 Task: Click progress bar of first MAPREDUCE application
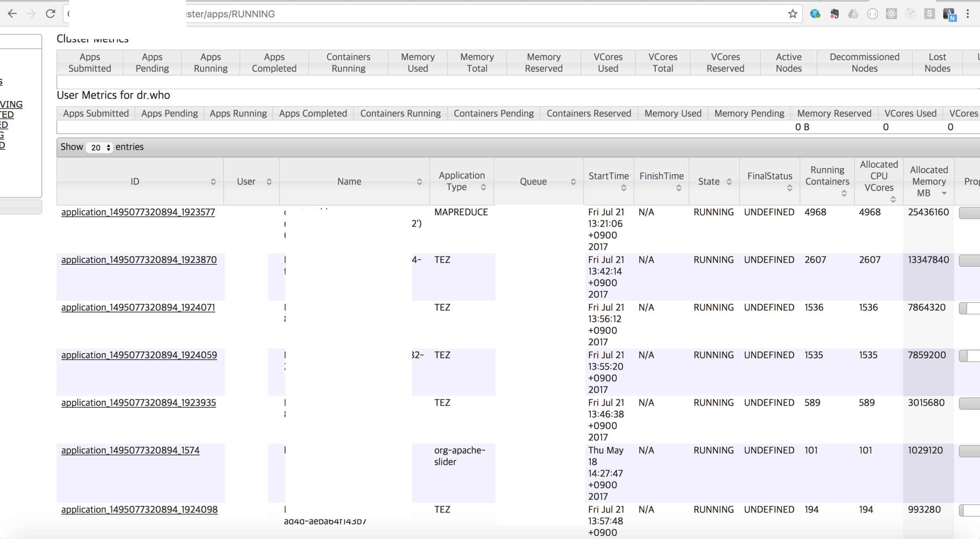969,213
